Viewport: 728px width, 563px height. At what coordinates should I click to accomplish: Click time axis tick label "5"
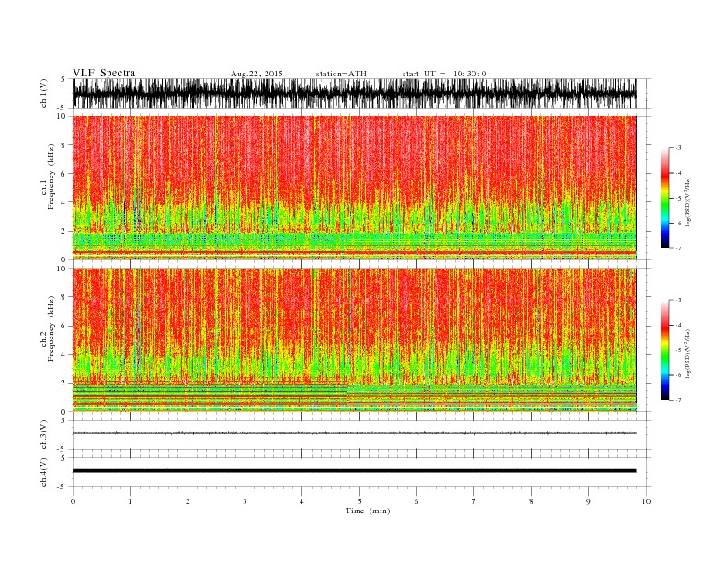pyautogui.click(x=359, y=501)
